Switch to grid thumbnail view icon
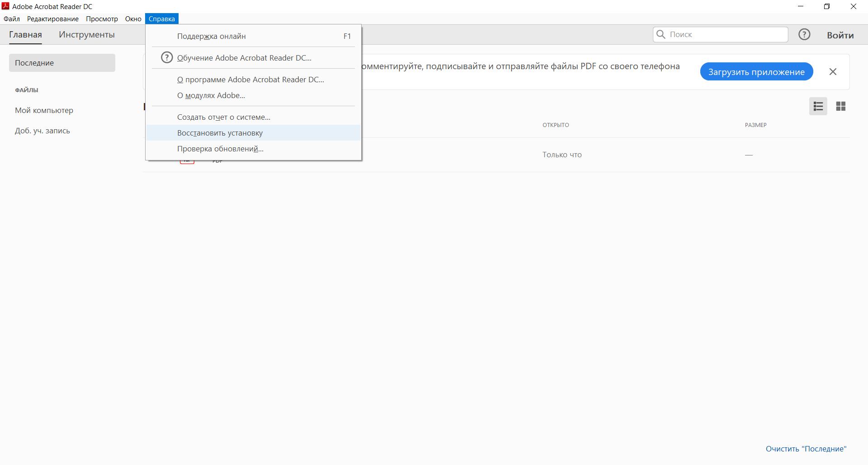 point(841,106)
